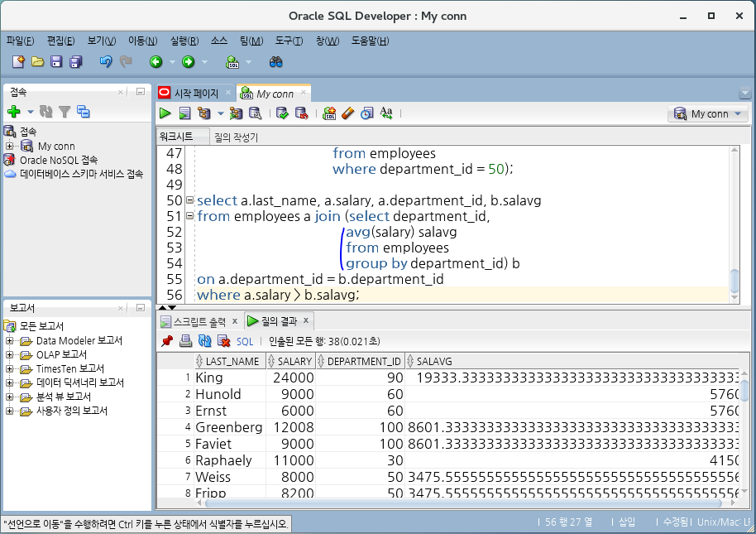Expand OLAP 보고서 folder

pyautogui.click(x=9, y=355)
